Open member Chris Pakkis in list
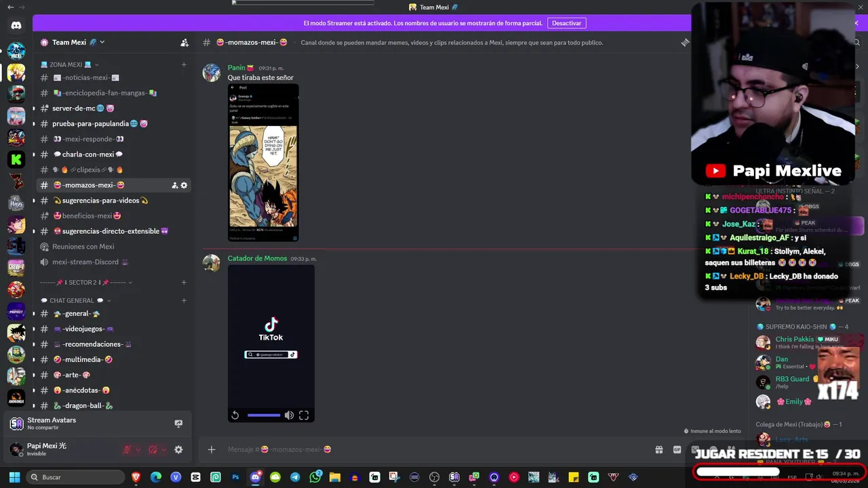The height and width of the screenshot is (488, 868). coord(795,339)
